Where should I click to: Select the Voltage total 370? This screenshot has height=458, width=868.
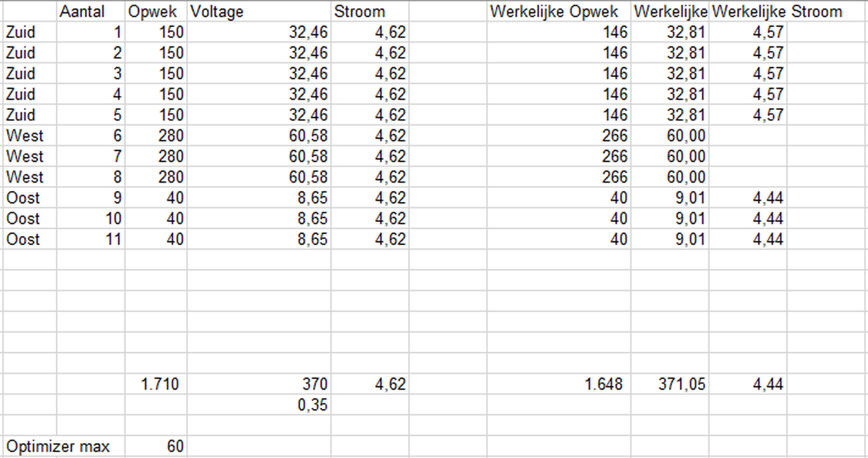click(259, 384)
